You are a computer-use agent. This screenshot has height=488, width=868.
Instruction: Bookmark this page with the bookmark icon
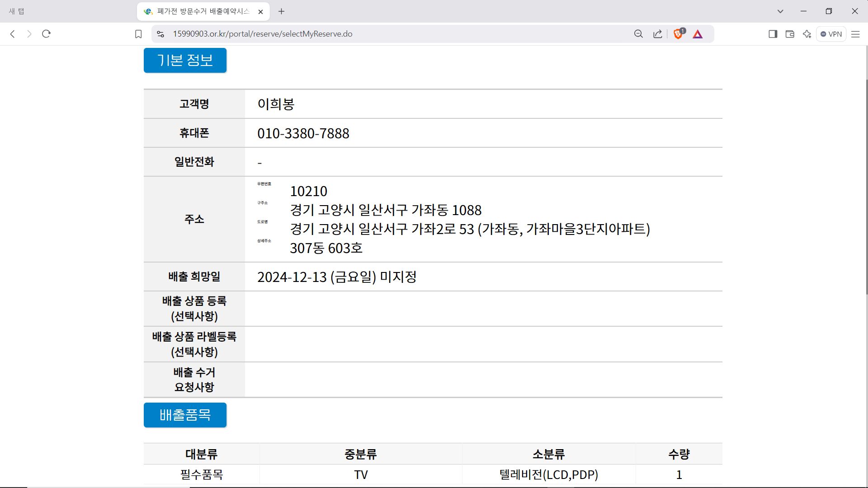[x=138, y=34]
